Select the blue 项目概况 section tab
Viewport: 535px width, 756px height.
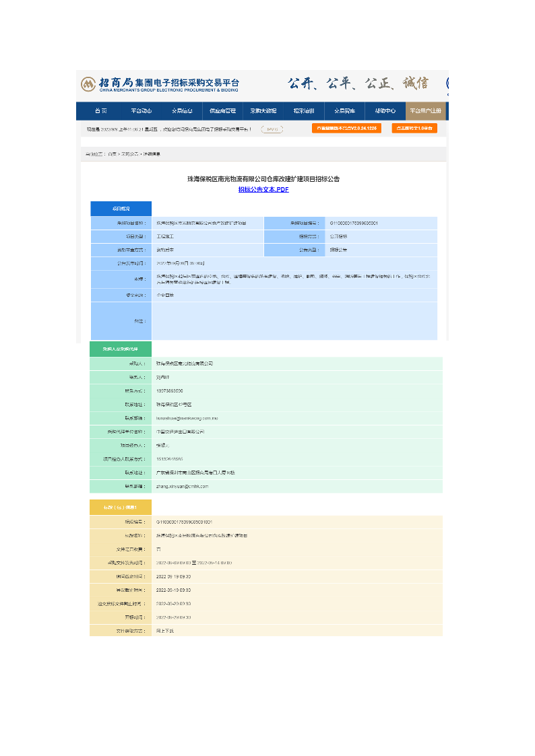[x=121, y=209]
